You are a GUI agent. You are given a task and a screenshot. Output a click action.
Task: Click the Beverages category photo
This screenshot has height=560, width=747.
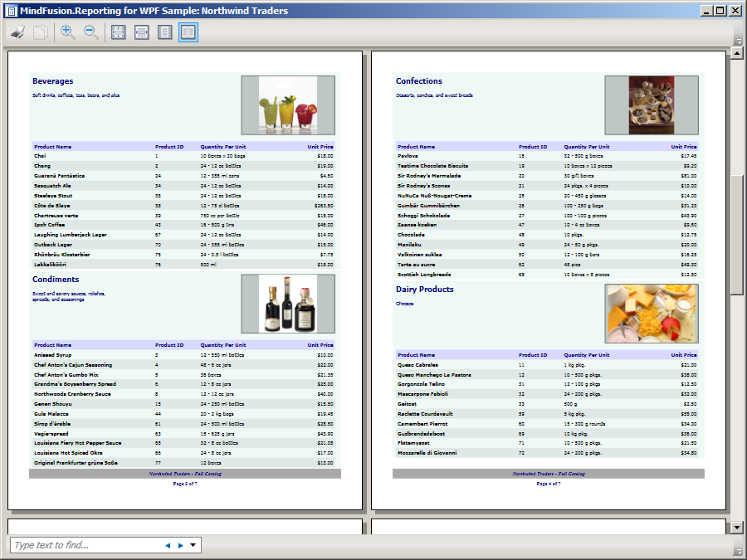coord(288,105)
